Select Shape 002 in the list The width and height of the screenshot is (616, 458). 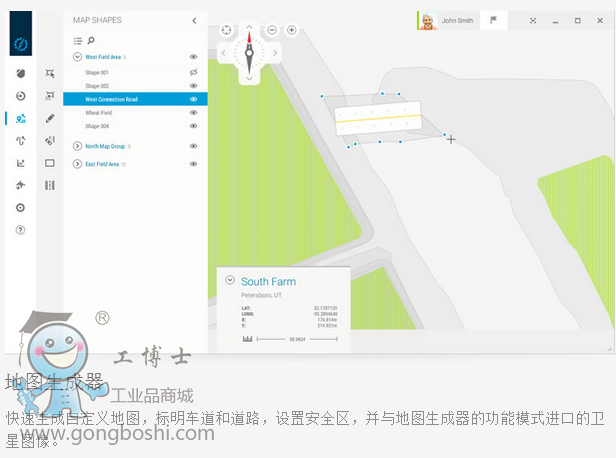pyautogui.click(x=97, y=86)
